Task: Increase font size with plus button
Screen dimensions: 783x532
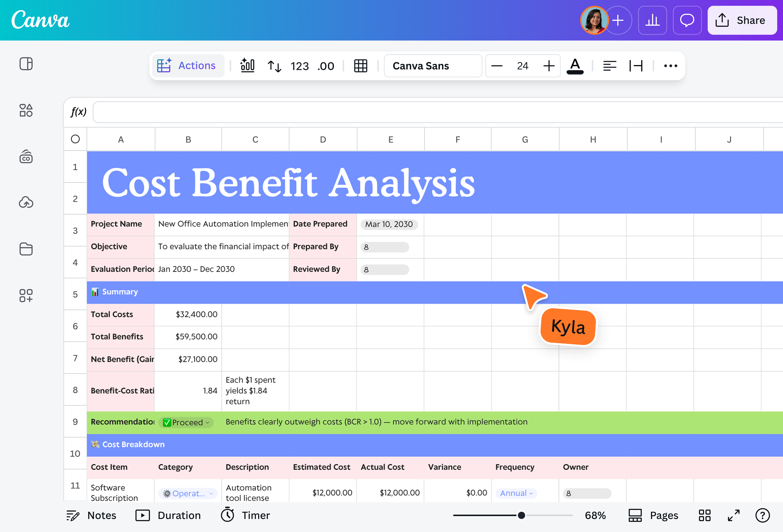Action: pos(549,66)
